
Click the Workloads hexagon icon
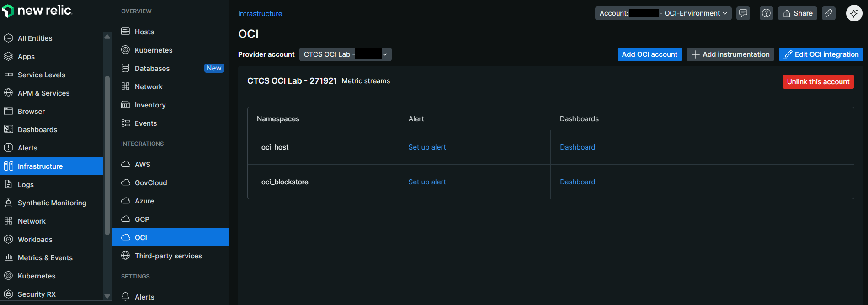8,239
